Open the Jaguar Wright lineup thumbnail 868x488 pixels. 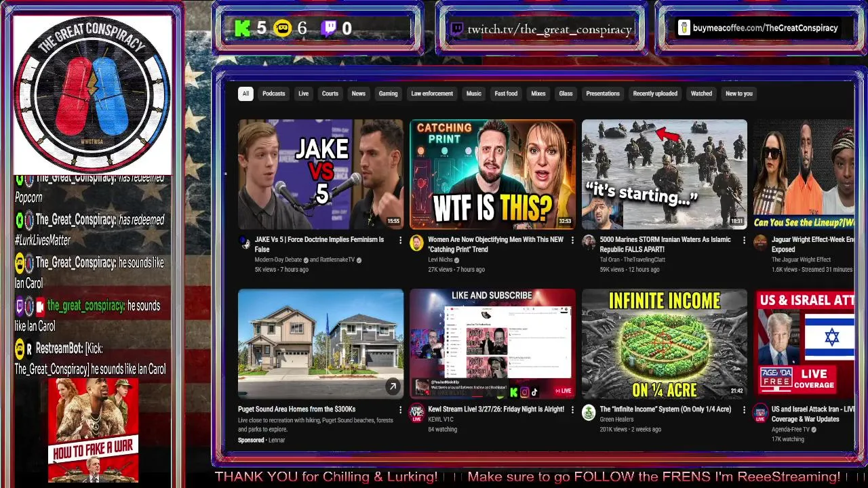804,174
